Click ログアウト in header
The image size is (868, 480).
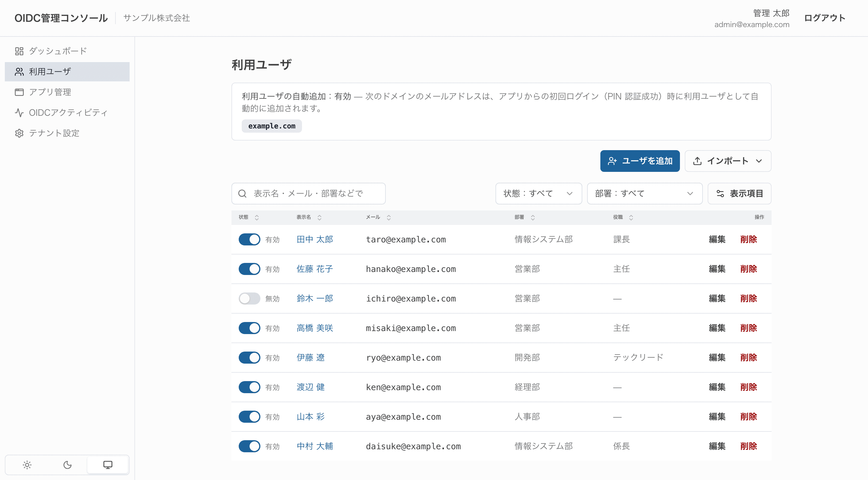click(x=825, y=18)
